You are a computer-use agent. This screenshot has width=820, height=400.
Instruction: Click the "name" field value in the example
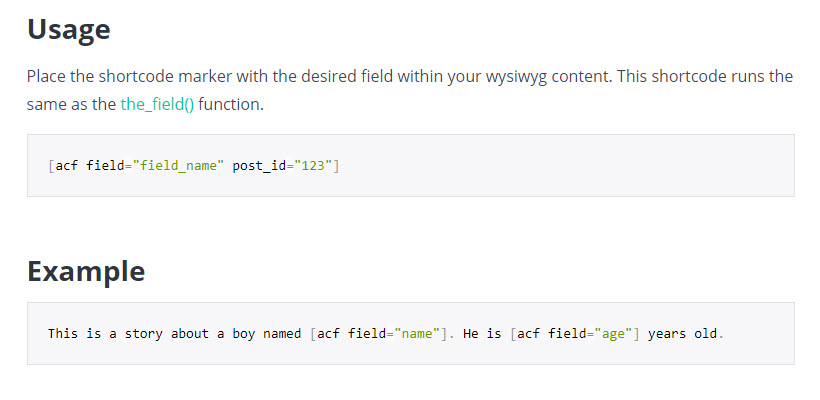(416, 333)
